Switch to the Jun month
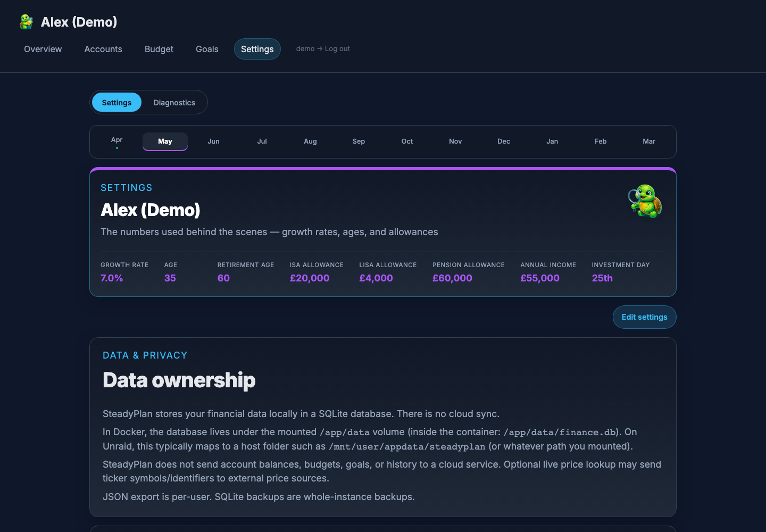The image size is (766, 532). click(x=213, y=142)
